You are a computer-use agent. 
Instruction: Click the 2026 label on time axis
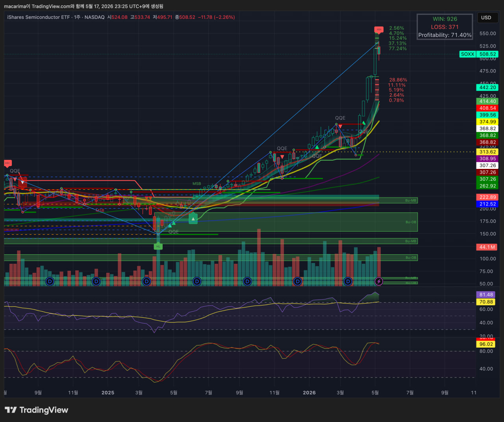click(x=309, y=393)
